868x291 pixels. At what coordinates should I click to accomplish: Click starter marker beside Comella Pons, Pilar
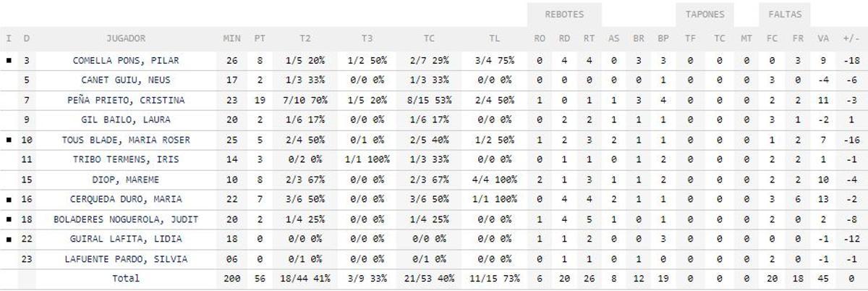[x=9, y=61]
